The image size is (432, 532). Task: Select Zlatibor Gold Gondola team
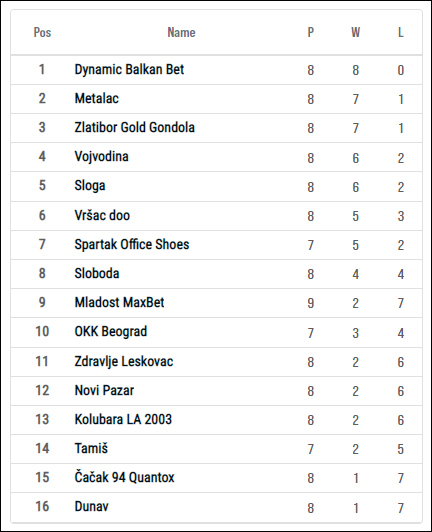click(x=134, y=128)
